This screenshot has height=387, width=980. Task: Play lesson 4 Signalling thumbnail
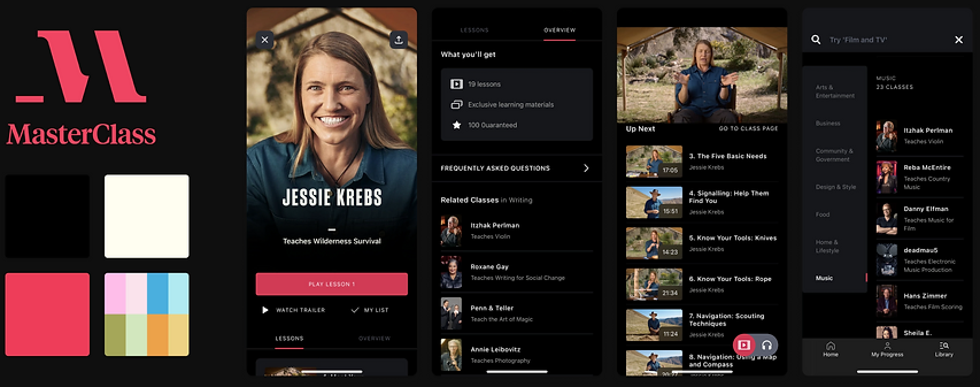[x=654, y=202]
